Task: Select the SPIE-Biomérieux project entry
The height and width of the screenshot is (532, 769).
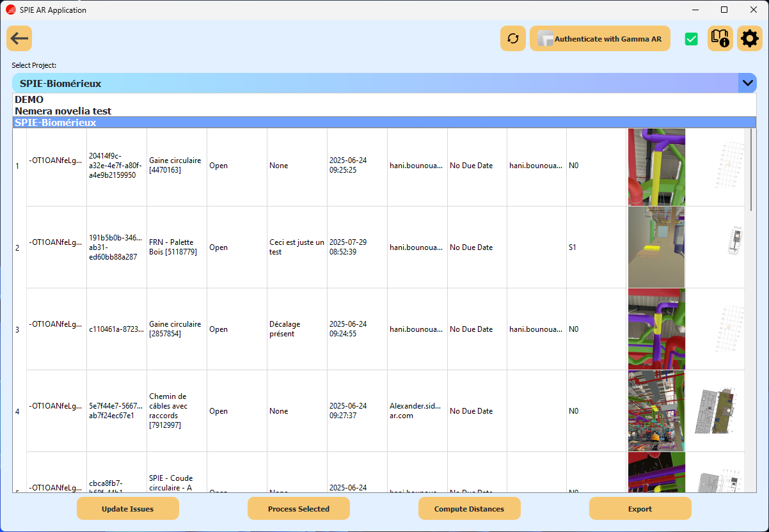Action: tap(54, 121)
